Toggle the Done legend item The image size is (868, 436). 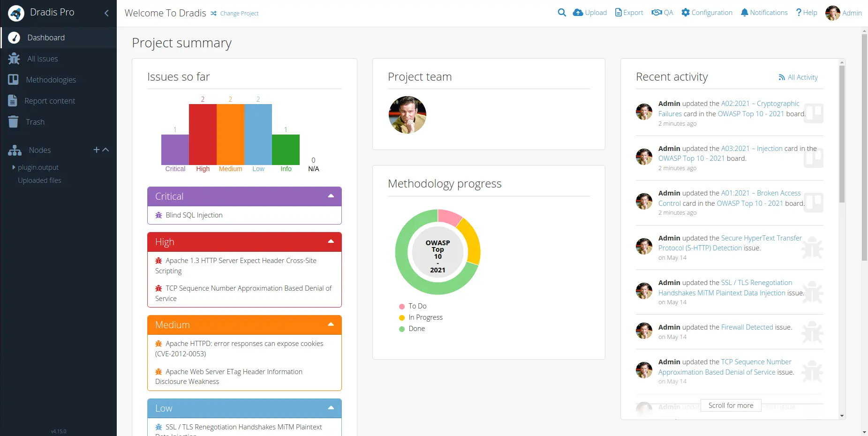[412, 329]
